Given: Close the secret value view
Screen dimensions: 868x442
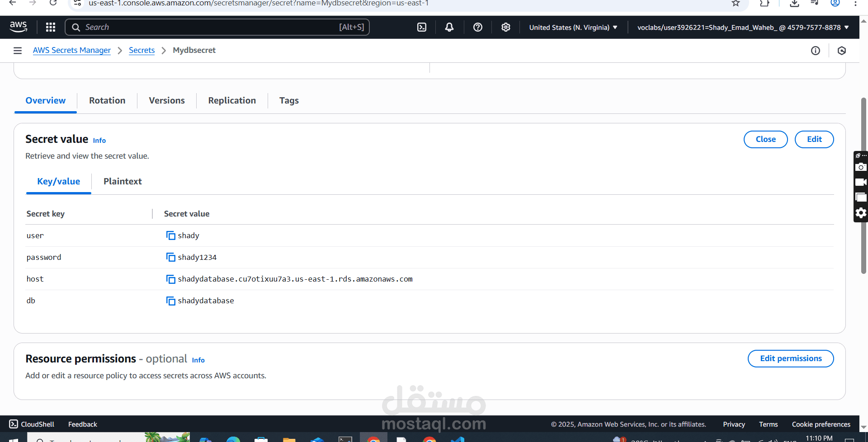Looking at the screenshot, I should click(x=765, y=139).
